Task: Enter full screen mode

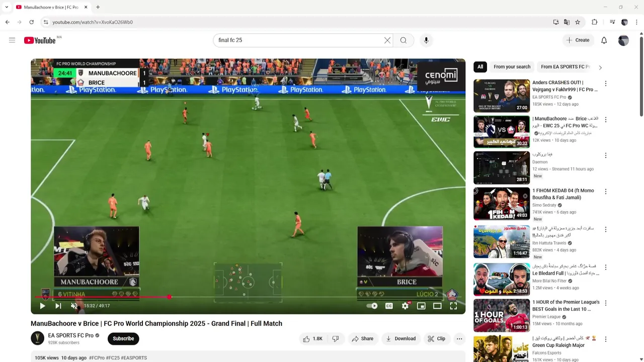Action: click(x=453, y=306)
